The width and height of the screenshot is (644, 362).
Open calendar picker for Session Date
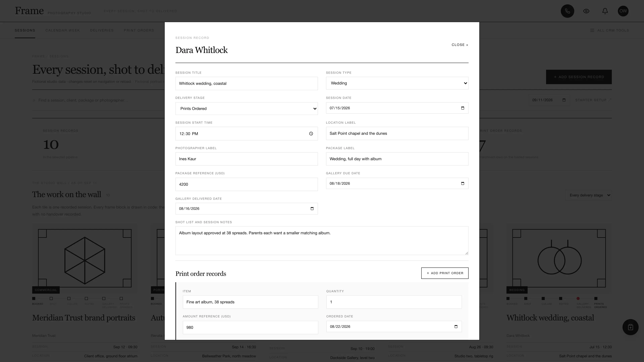tap(463, 108)
